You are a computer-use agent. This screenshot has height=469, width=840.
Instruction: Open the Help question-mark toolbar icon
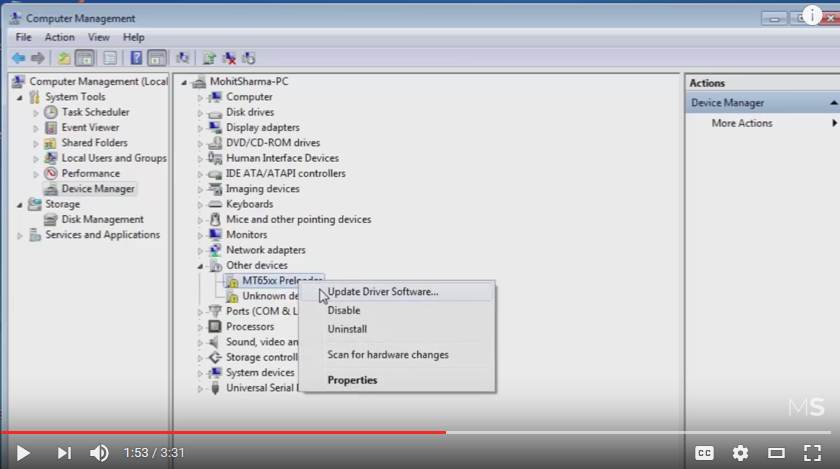click(136, 58)
